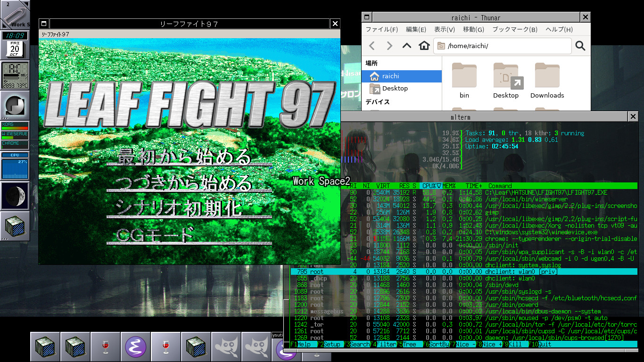Click the fully visible Emacs icon in bottom dock
Image resolution: width=644 pixels, height=362 pixels.
tap(136, 347)
